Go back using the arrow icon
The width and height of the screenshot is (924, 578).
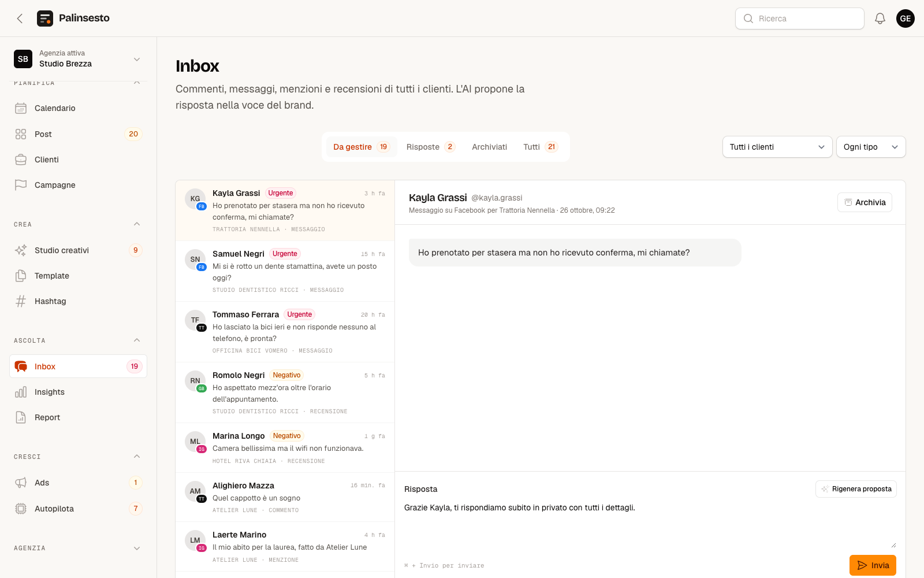point(20,18)
